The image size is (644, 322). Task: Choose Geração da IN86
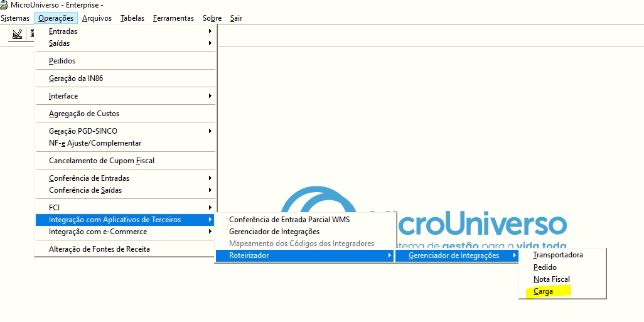coord(126,78)
